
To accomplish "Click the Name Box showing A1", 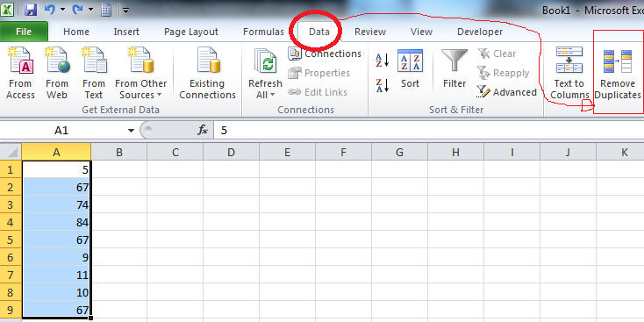I will click(x=61, y=131).
